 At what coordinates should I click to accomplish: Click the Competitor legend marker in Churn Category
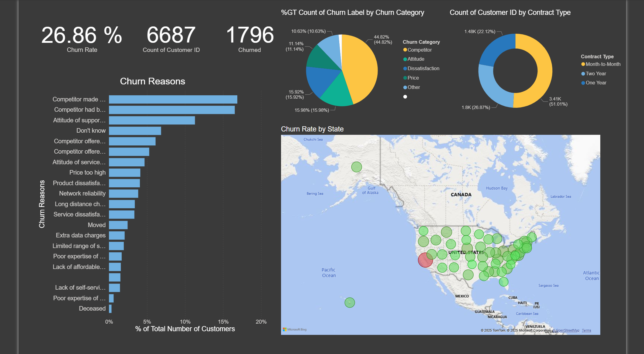(405, 50)
